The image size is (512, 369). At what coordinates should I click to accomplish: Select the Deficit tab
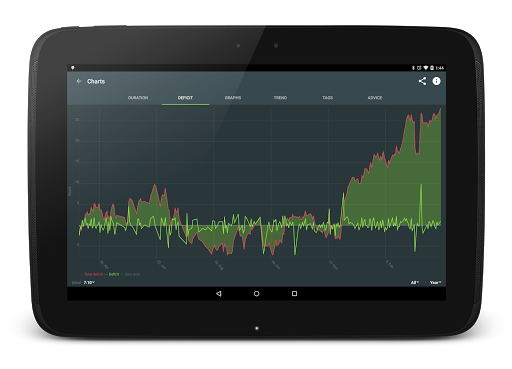pos(185,98)
